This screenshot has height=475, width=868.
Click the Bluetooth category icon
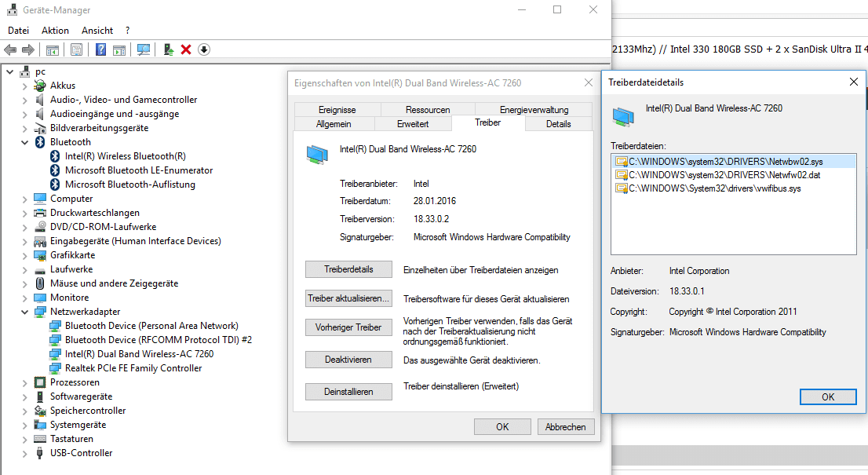(x=40, y=142)
